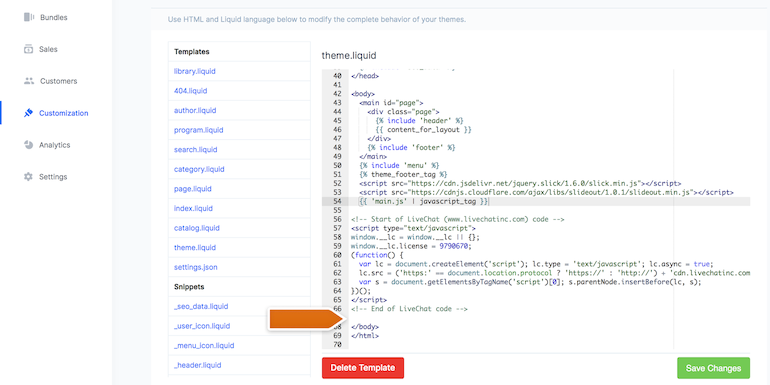Click the include 'header' code line
This screenshot has height=385, width=770.
click(x=419, y=120)
